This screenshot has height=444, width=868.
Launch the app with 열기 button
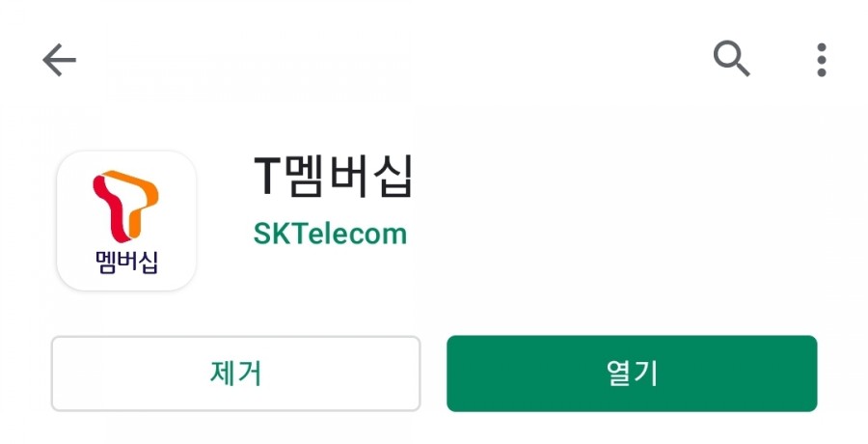(x=632, y=373)
